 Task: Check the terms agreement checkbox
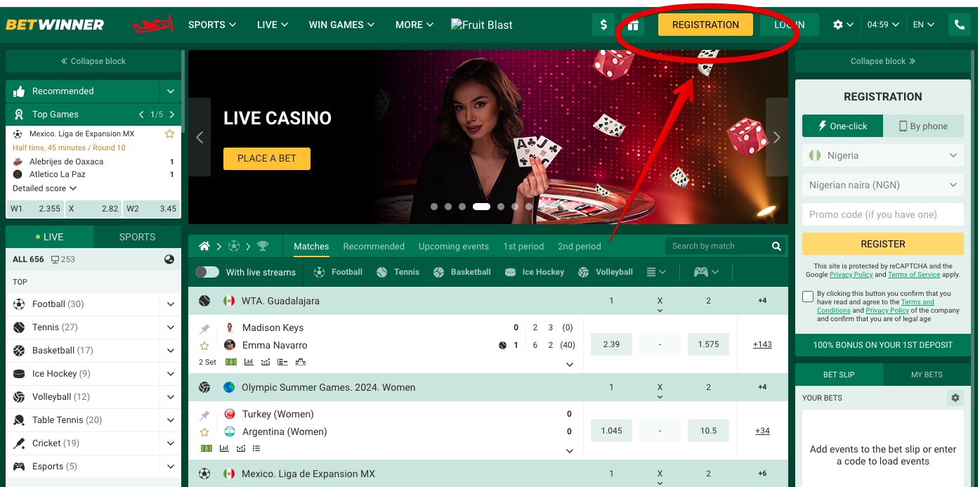(x=808, y=297)
